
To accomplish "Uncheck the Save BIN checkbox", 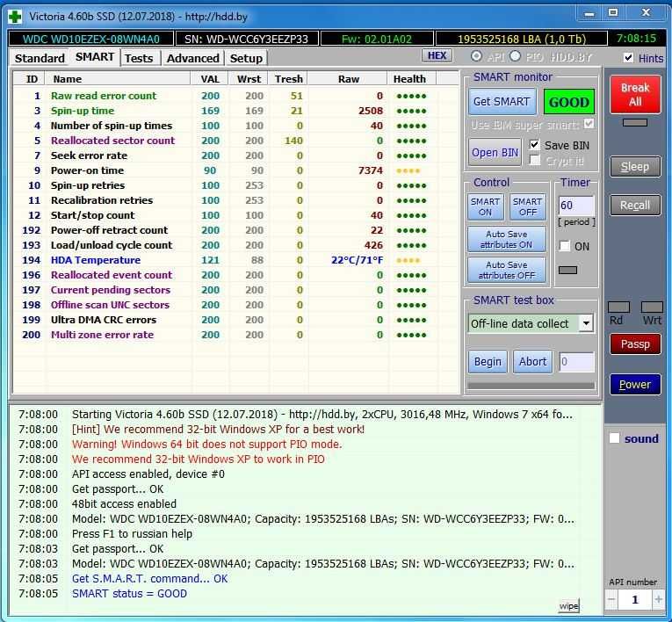I will (534, 145).
